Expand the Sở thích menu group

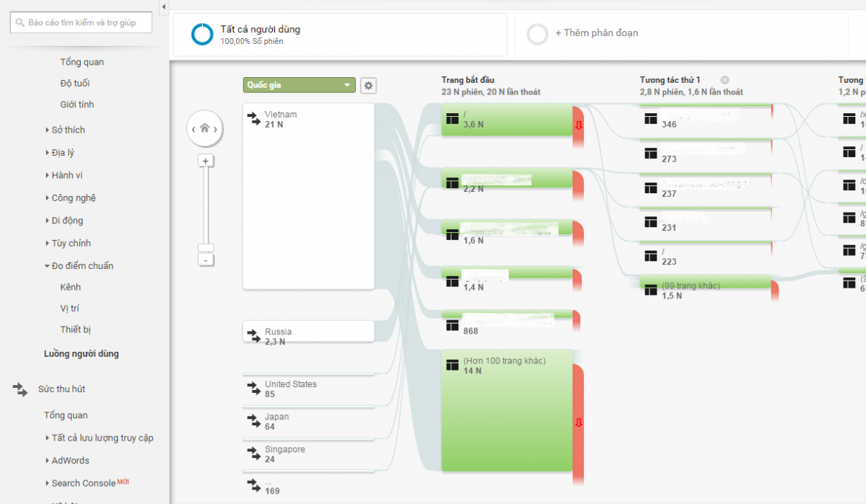point(68,130)
